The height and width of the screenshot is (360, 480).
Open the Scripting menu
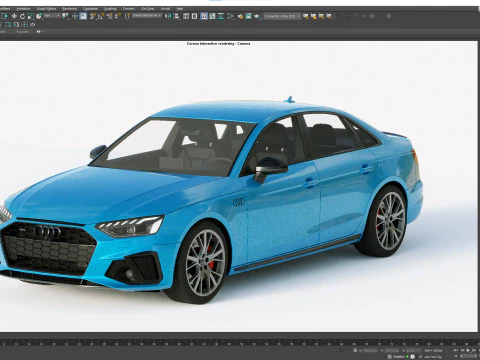click(110, 9)
